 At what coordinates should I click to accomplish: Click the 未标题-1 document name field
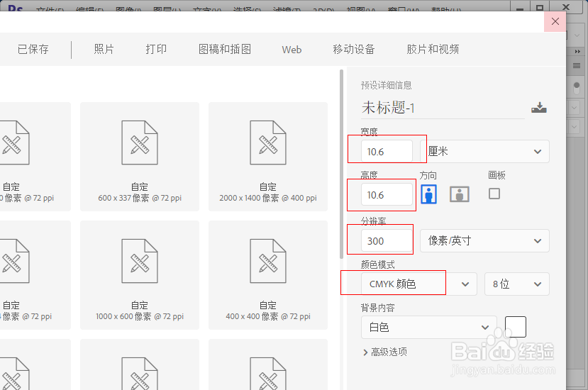443,108
